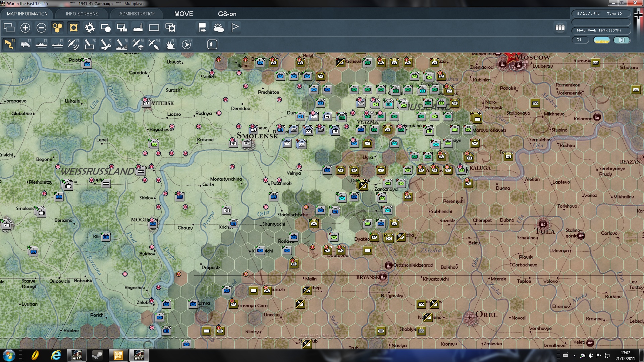Image resolution: width=644 pixels, height=362 pixels.
Task: Select the F9 aircraft-and-parachute mode
Action: pos(138,44)
